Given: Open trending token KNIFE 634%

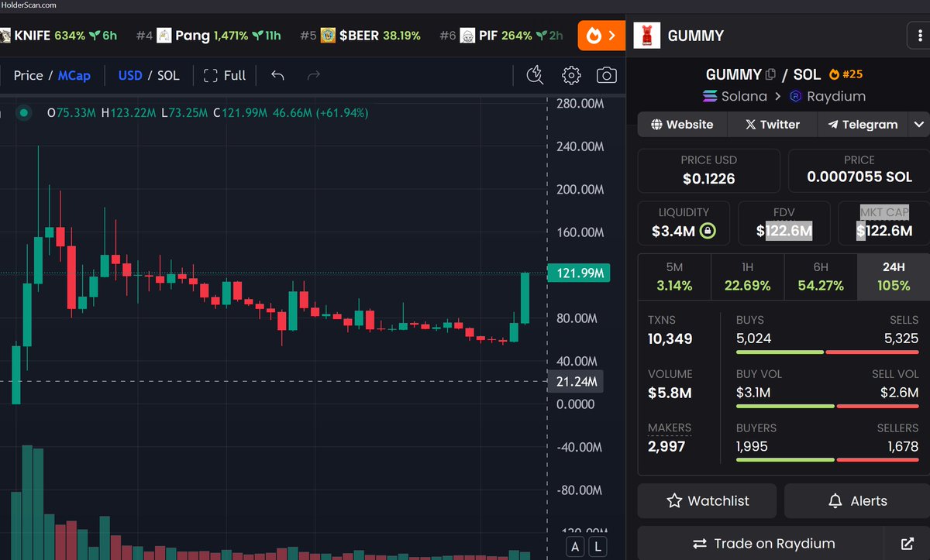Looking at the screenshot, I should click(x=58, y=36).
